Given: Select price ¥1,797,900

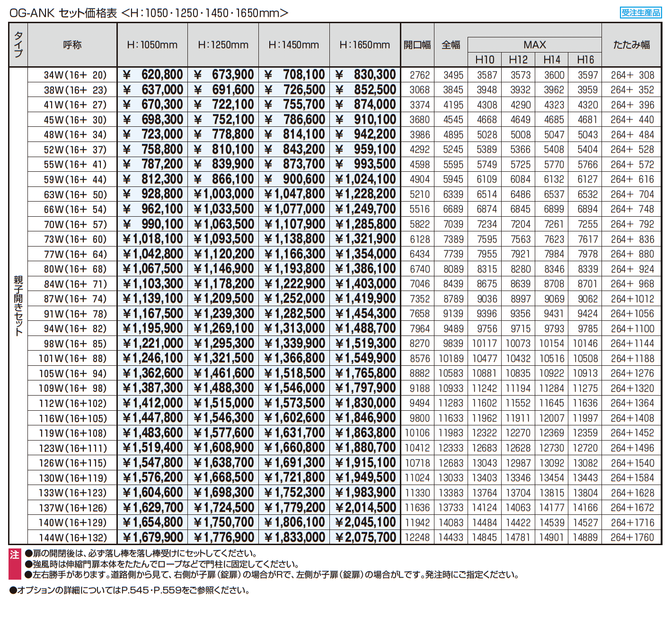Looking at the screenshot, I should (365, 388).
